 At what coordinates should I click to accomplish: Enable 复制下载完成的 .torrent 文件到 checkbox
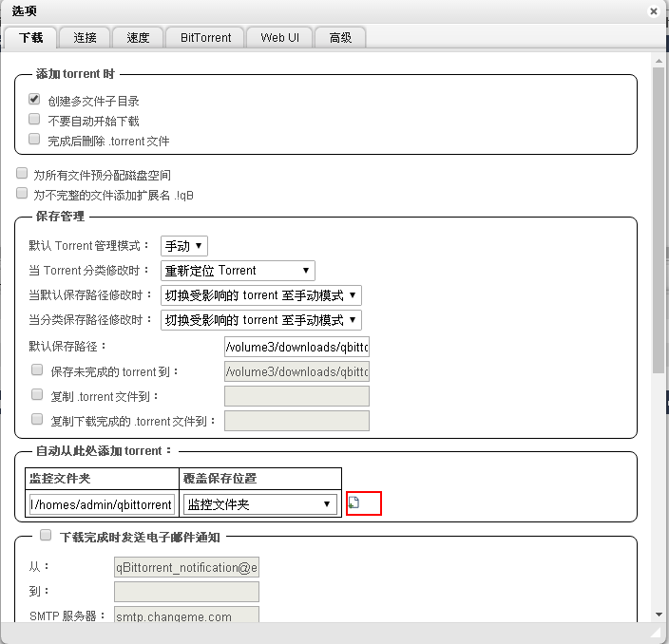pos(37,419)
